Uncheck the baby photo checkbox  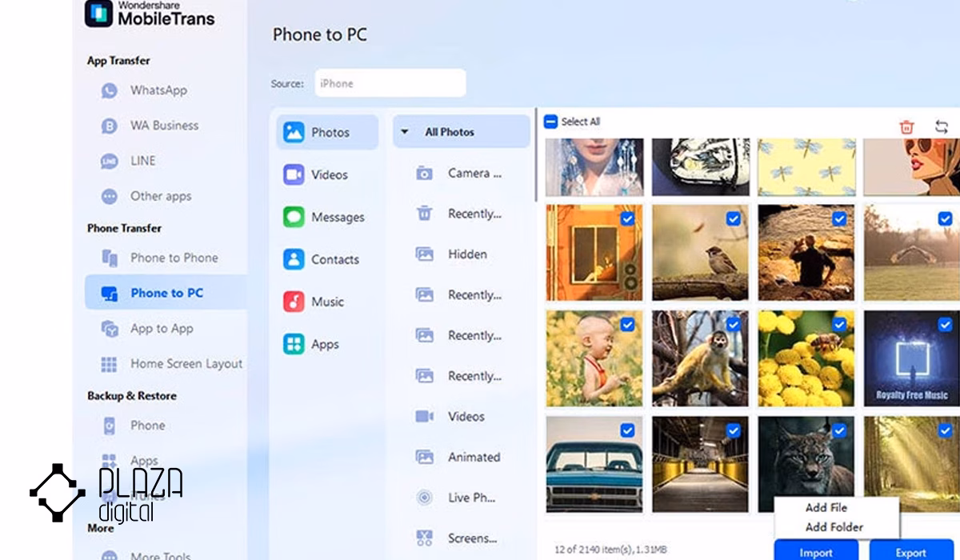627,325
